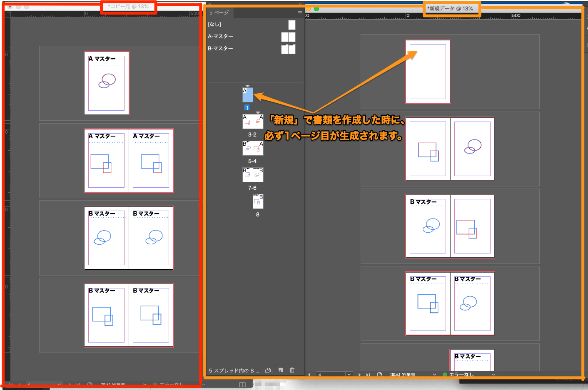This screenshot has height=390, width=588.
Task: Open the page number dropdown showing 4
Action: click(x=349, y=374)
